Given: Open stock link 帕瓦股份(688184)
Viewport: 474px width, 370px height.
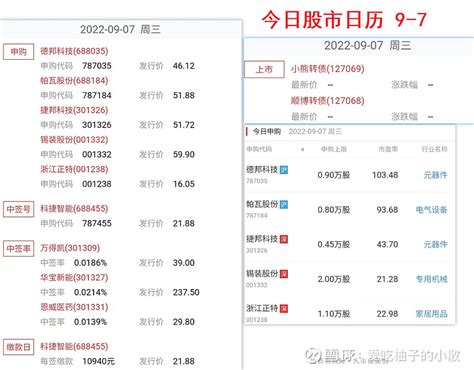Looking at the screenshot, I should [x=74, y=81].
